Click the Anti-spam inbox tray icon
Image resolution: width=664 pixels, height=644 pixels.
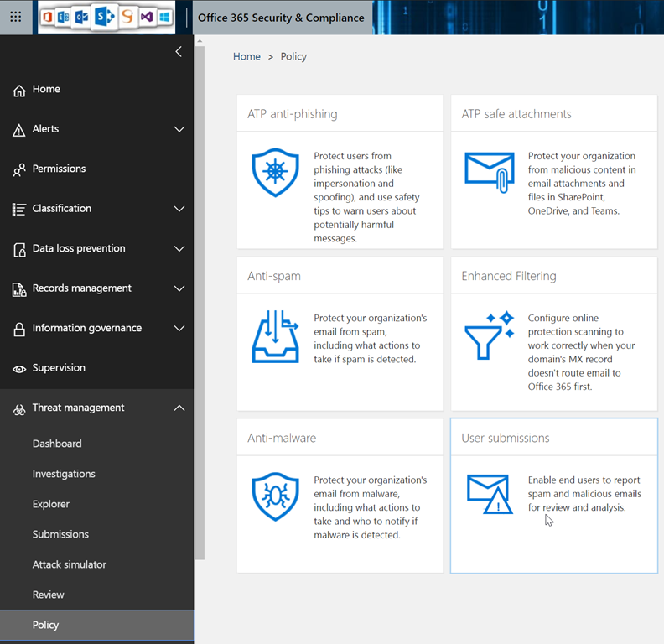pyautogui.click(x=275, y=335)
